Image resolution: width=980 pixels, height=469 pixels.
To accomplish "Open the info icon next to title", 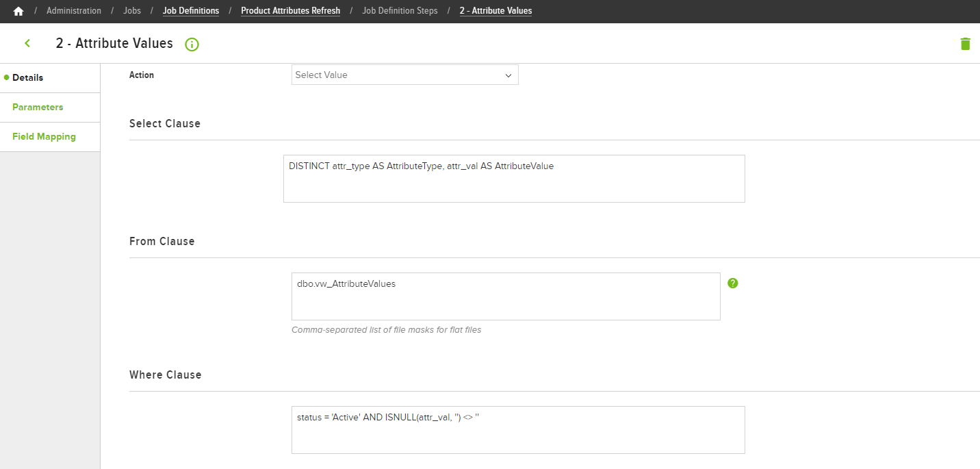I will pyautogui.click(x=192, y=45).
